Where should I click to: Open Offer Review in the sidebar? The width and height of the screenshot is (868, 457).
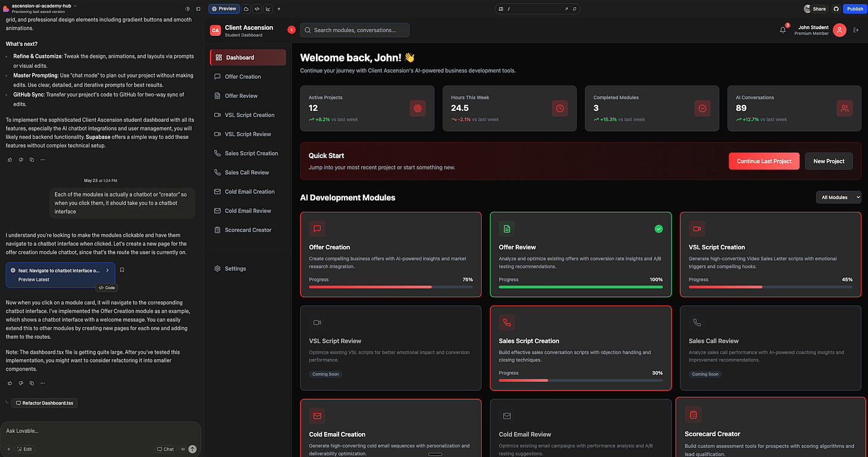(x=248, y=95)
